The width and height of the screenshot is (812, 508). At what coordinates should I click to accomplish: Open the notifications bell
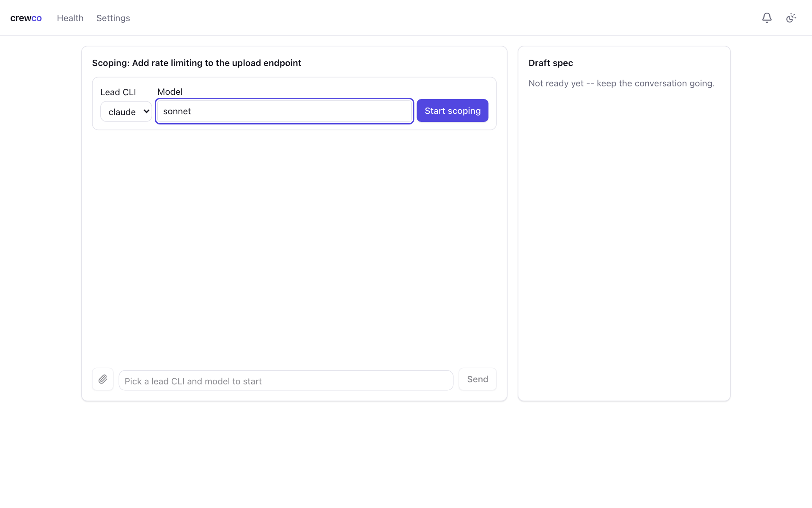pyautogui.click(x=767, y=18)
